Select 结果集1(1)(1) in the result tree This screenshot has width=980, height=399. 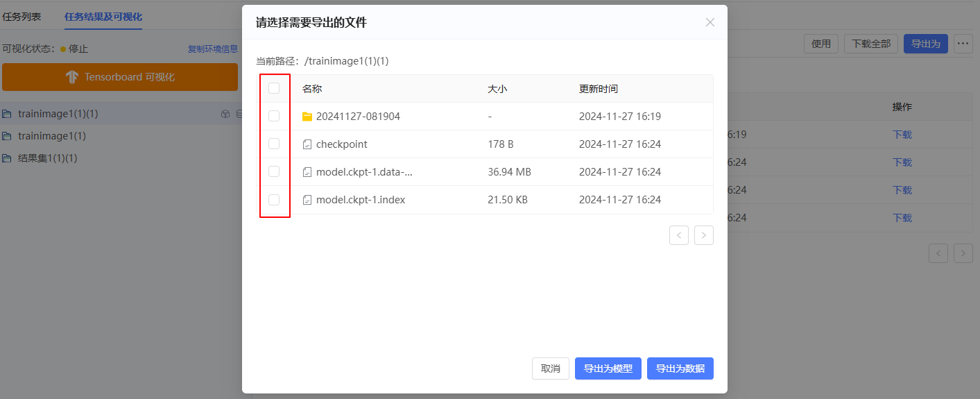(48, 158)
